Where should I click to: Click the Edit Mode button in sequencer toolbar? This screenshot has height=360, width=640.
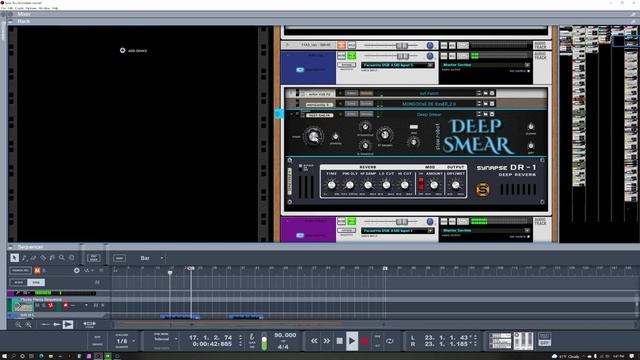coord(93,258)
